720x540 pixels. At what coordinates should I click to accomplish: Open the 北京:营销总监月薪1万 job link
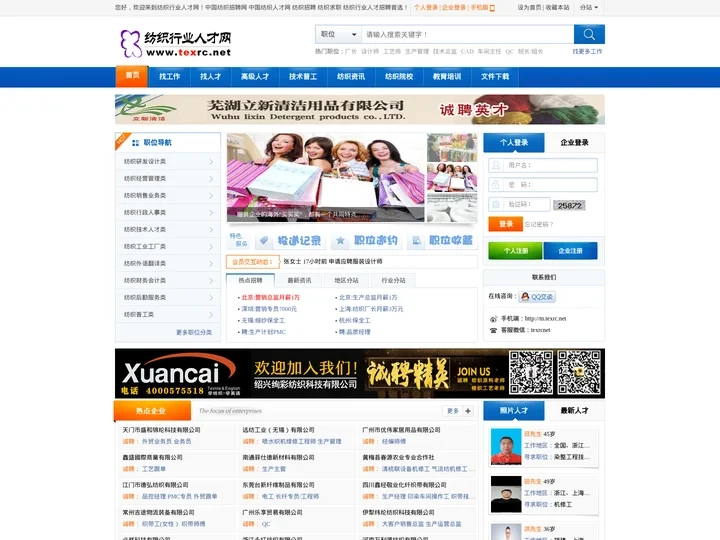pyautogui.click(x=270, y=298)
